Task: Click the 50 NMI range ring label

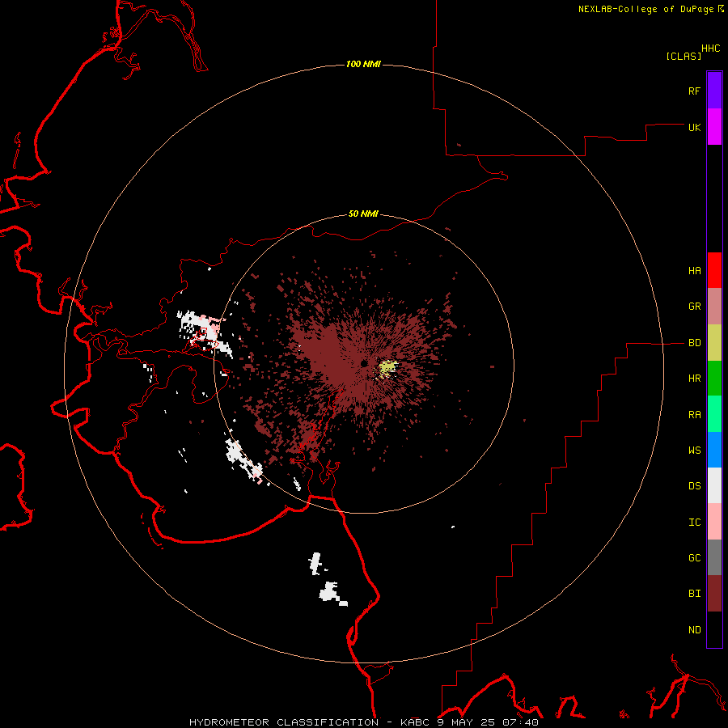Action: pyautogui.click(x=363, y=214)
